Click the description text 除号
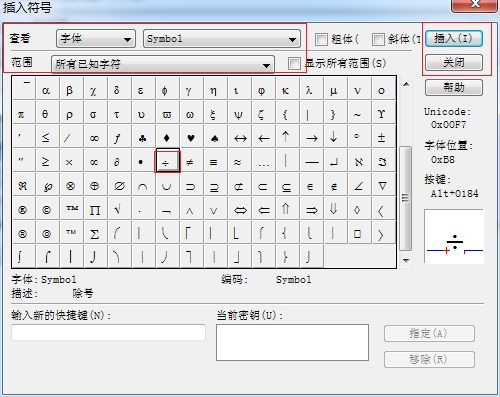500x397 pixels. tap(83, 294)
